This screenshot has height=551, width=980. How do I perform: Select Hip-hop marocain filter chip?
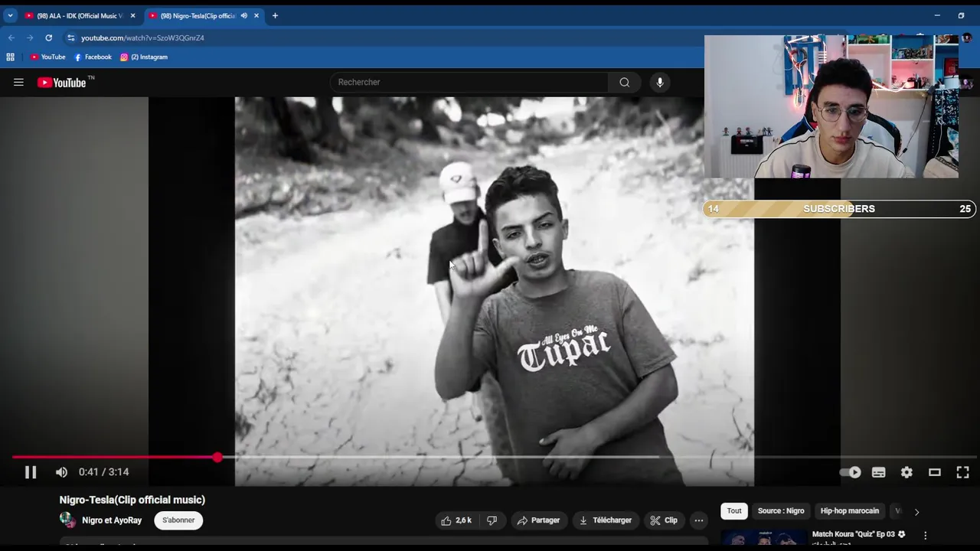click(x=850, y=510)
